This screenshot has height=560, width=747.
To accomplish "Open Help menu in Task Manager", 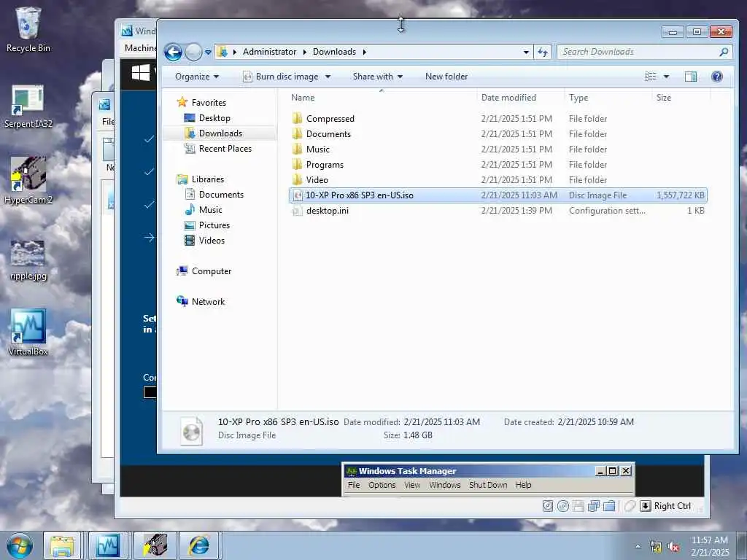I will 524,485.
